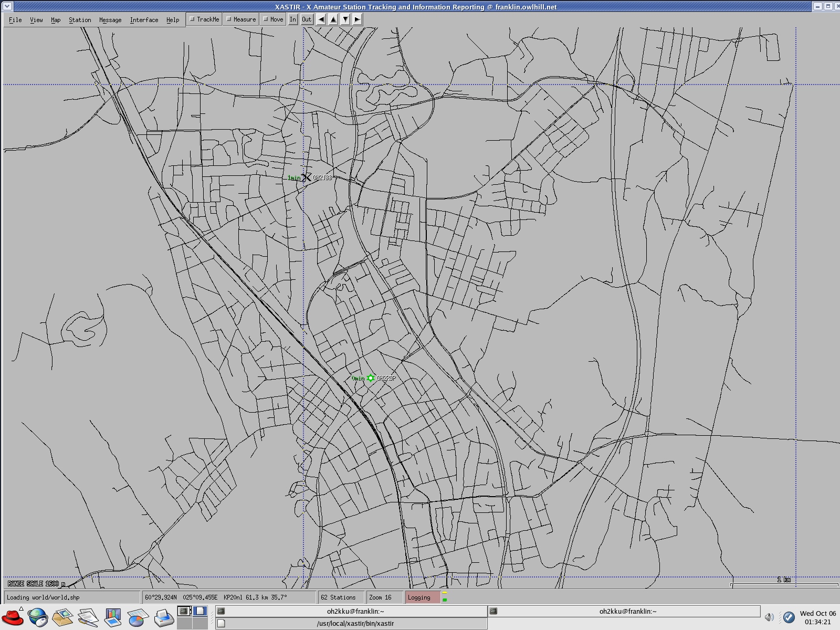Switch to first workspace in pager

185,611
